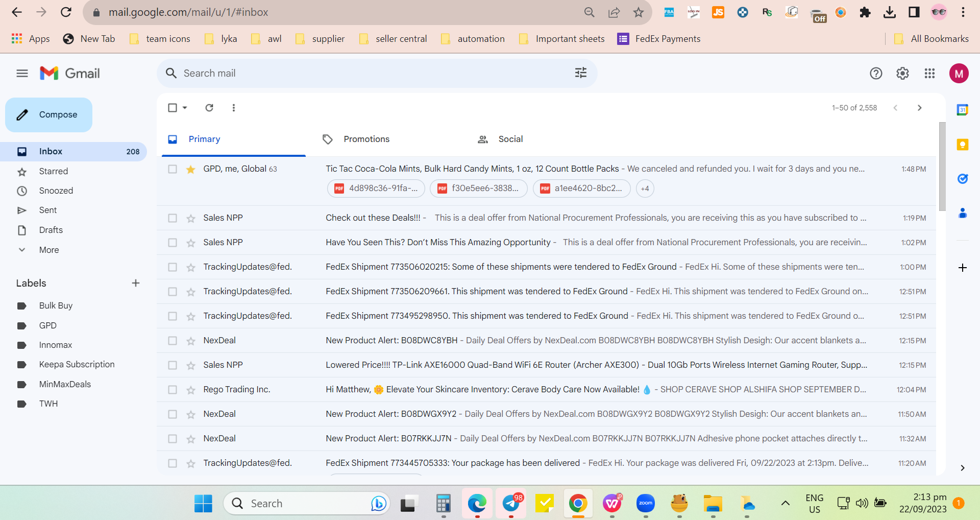Screen dimensions: 980x520
Task: Go to the next page of emails
Action: [x=919, y=108]
